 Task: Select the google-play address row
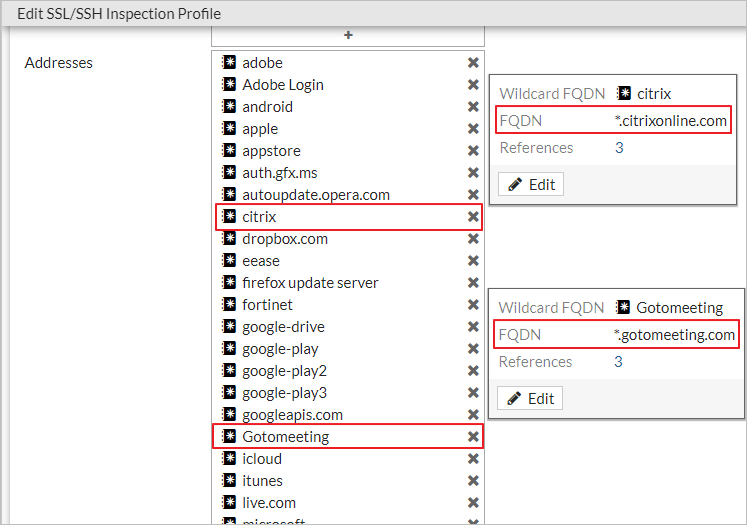click(x=348, y=349)
